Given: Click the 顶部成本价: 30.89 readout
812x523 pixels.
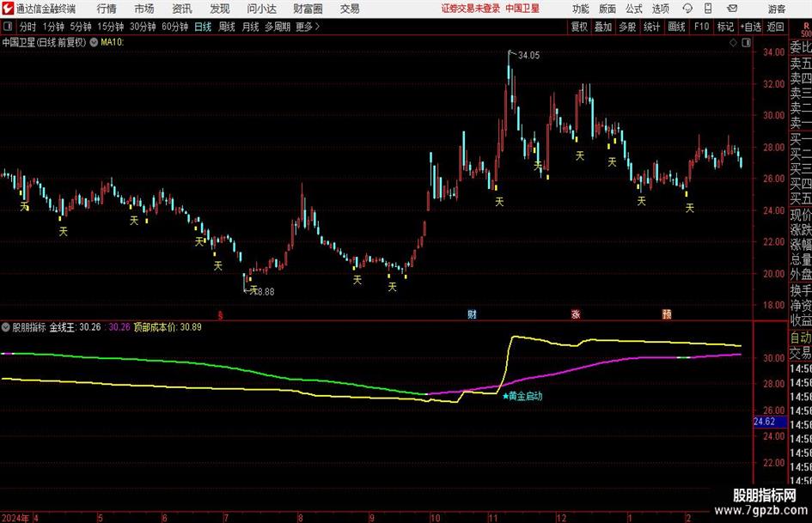Looking at the screenshot, I should 168,327.
